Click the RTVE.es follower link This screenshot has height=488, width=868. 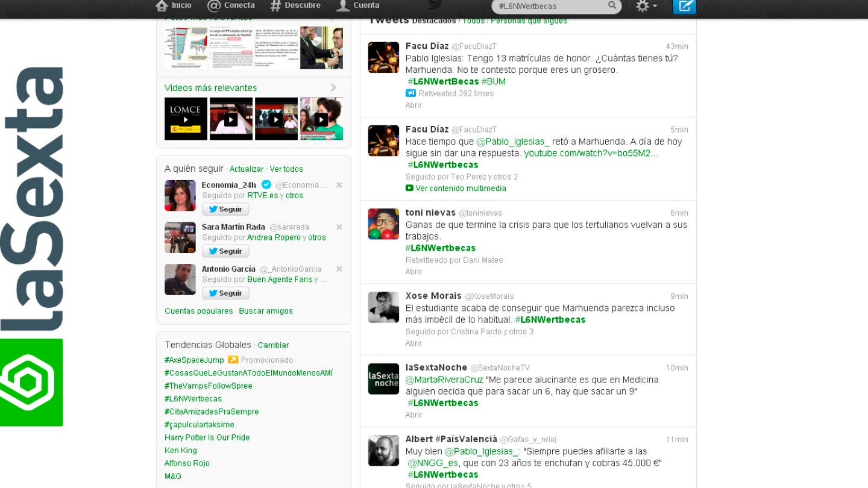point(262,196)
